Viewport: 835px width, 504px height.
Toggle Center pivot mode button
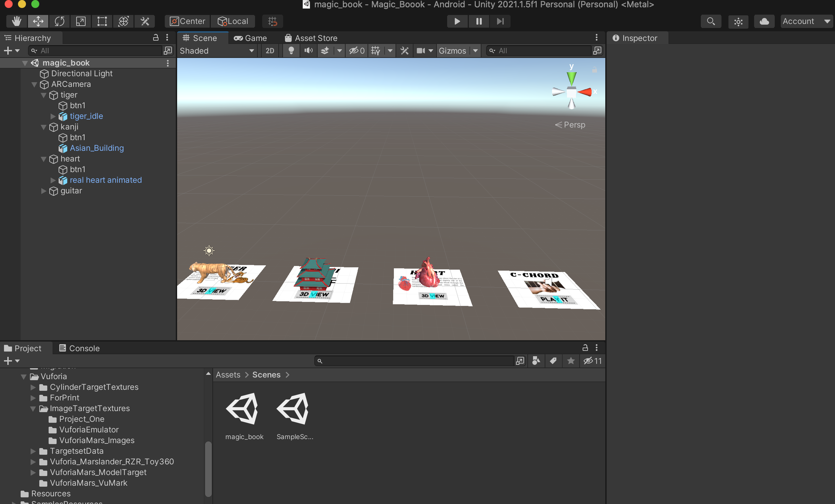tap(187, 21)
